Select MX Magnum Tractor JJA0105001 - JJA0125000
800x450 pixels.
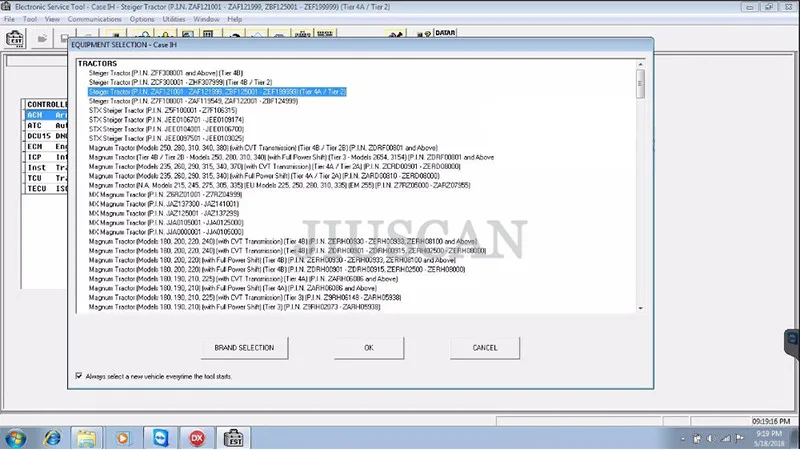click(x=166, y=222)
